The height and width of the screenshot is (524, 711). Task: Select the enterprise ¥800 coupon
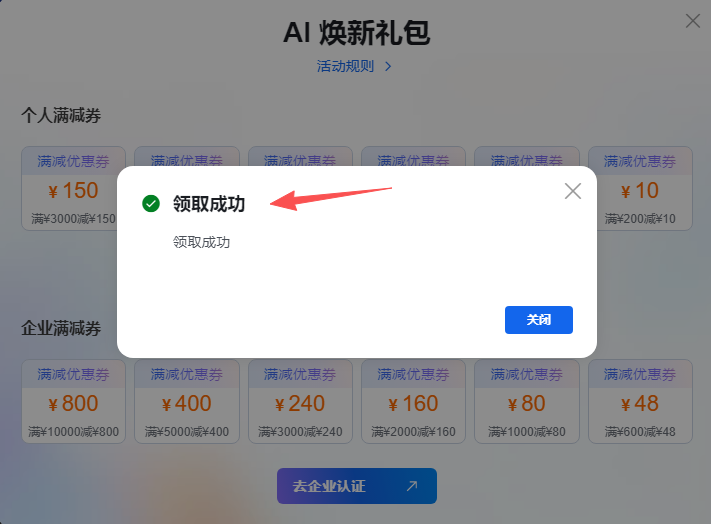73,401
